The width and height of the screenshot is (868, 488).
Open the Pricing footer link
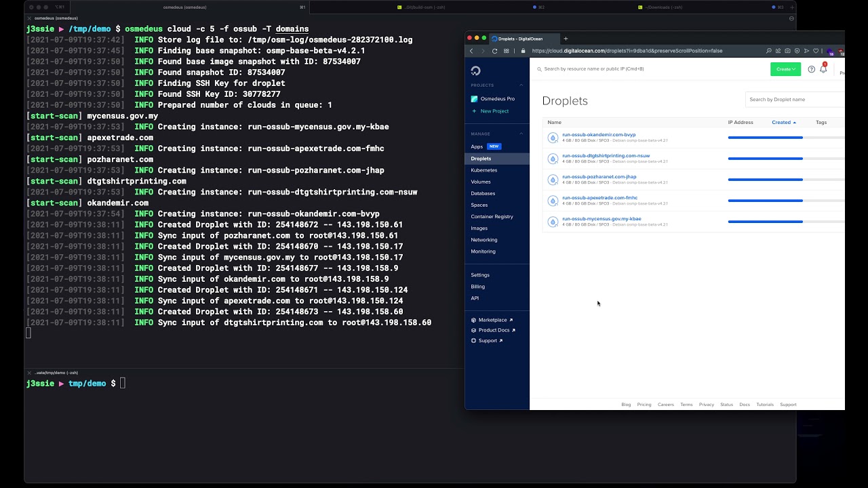tap(644, 405)
